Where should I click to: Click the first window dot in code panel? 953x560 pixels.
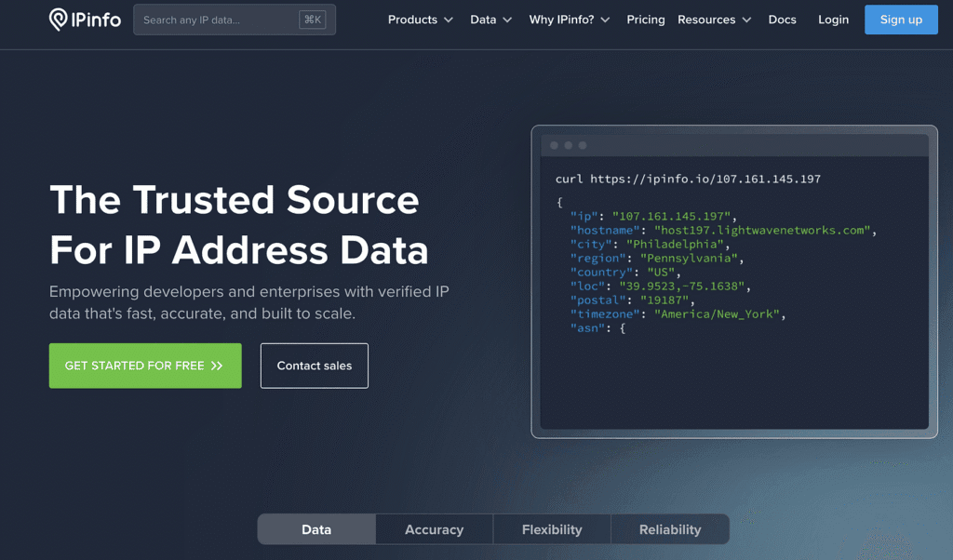[555, 145]
